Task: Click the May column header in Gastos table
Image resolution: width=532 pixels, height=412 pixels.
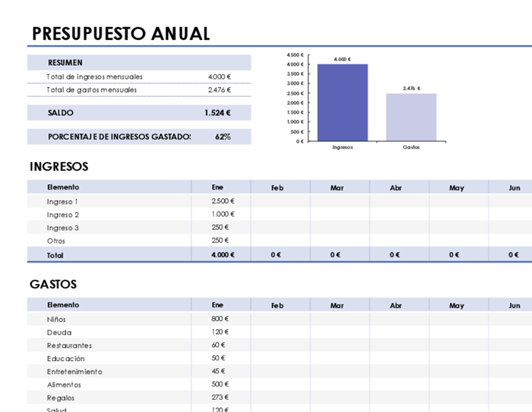Action: tap(457, 306)
